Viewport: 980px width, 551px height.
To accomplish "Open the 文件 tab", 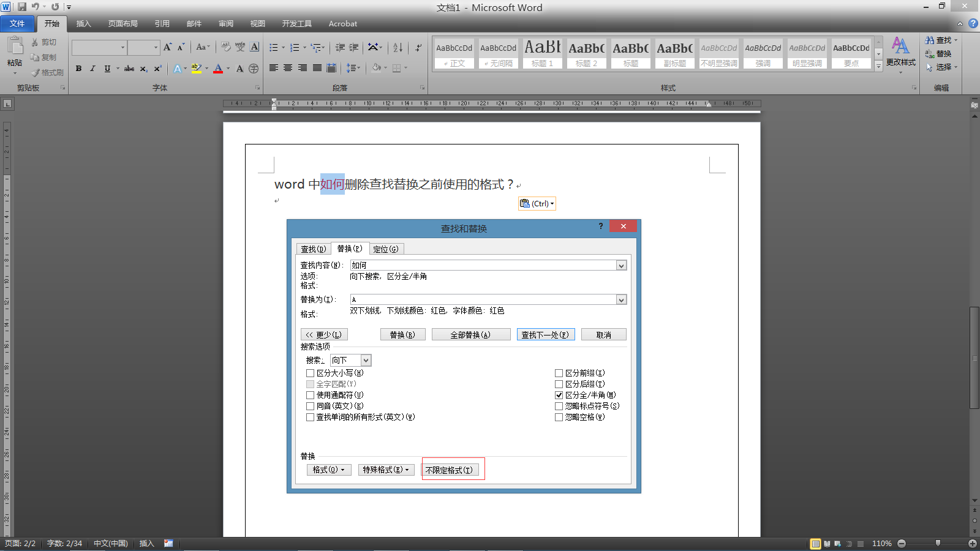I will click(x=17, y=24).
